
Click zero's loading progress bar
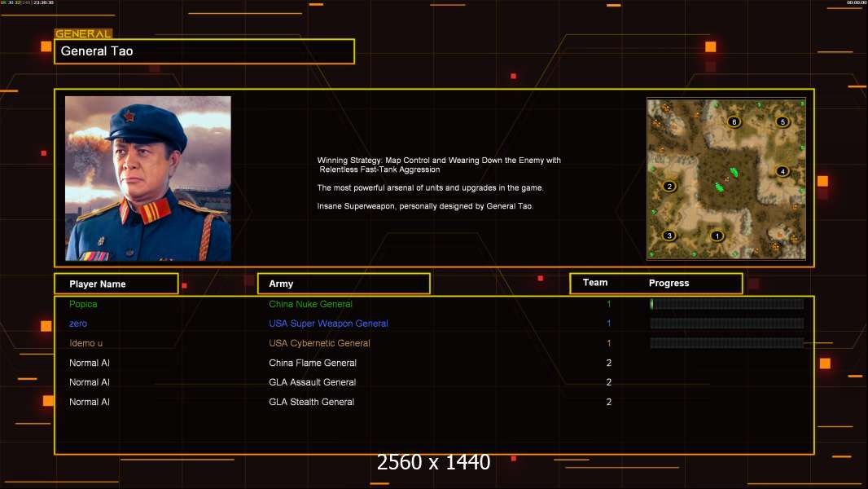pos(727,324)
